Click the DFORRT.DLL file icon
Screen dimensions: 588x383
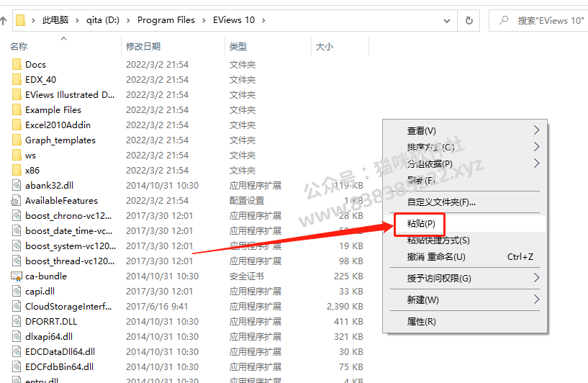point(17,322)
